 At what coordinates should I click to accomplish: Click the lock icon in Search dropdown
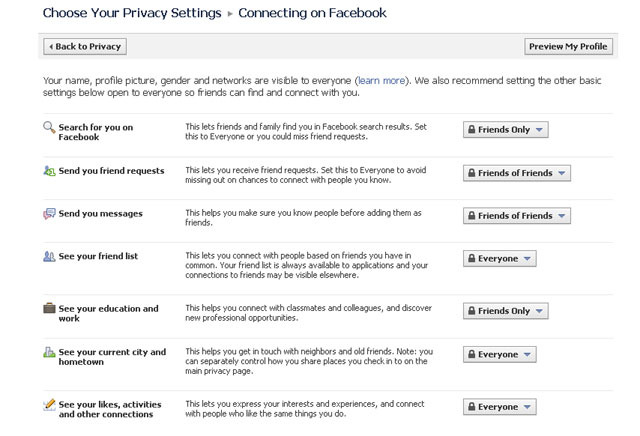click(470, 130)
